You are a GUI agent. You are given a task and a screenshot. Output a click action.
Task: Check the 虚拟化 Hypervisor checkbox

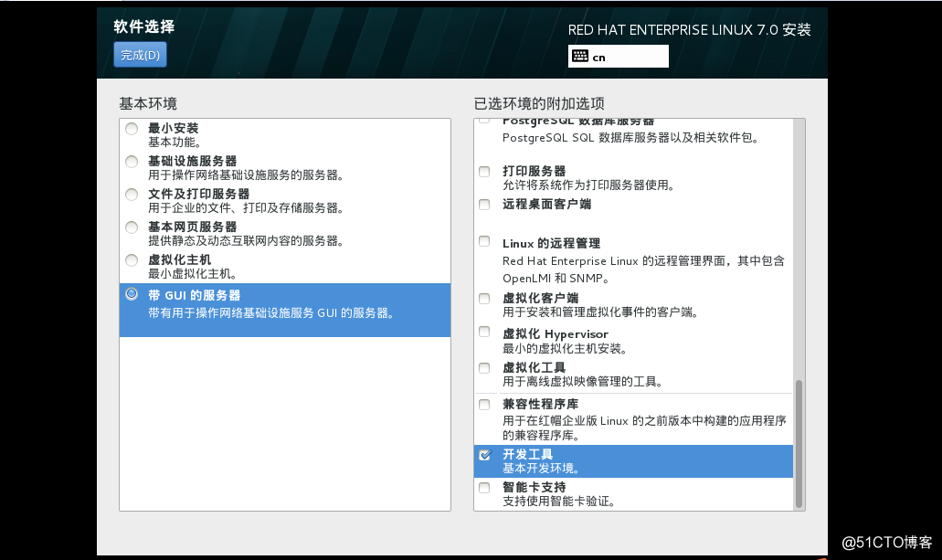pyautogui.click(x=484, y=332)
